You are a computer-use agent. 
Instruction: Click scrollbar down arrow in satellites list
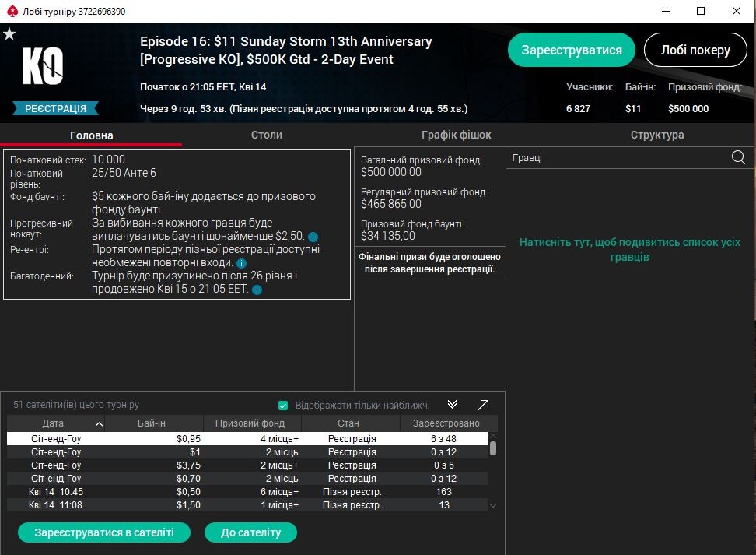pyautogui.click(x=493, y=505)
